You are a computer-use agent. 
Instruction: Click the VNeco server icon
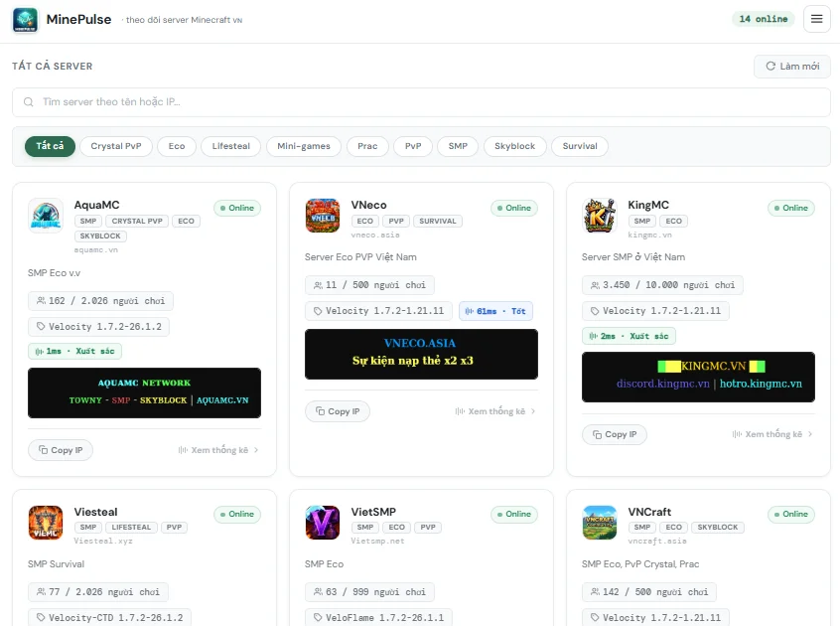click(x=323, y=216)
